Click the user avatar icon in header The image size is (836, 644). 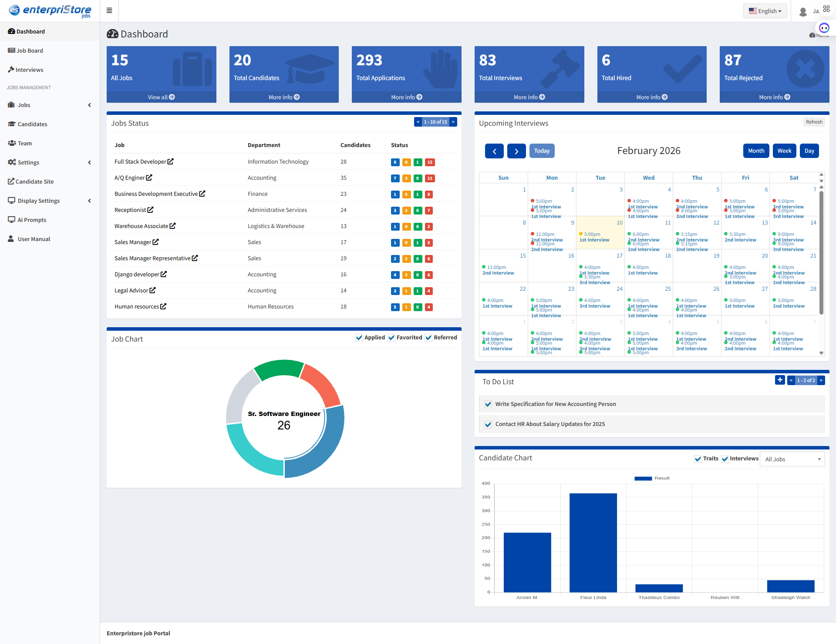[x=803, y=11]
